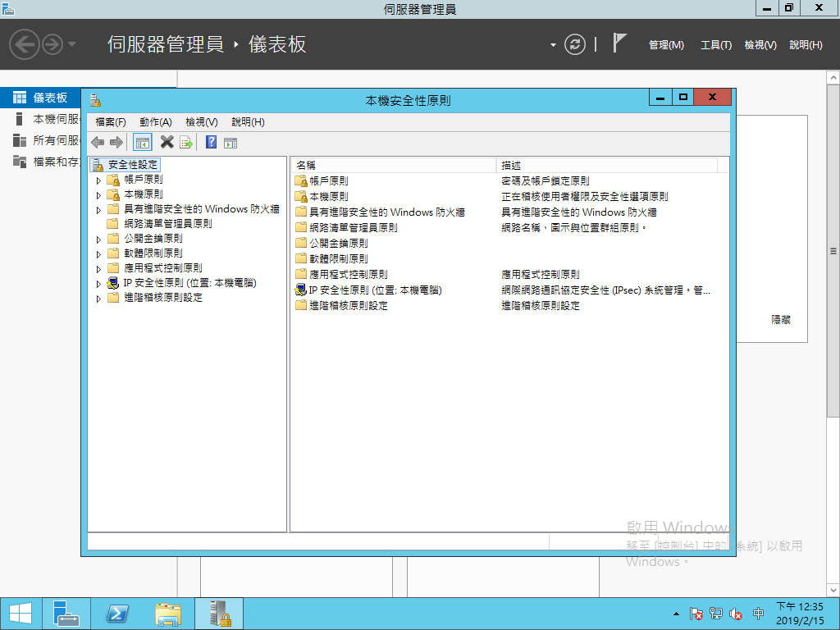Click the Server Manager scrollbar down arrow
This screenshot has width=840, height=630.
pos(833,590)
